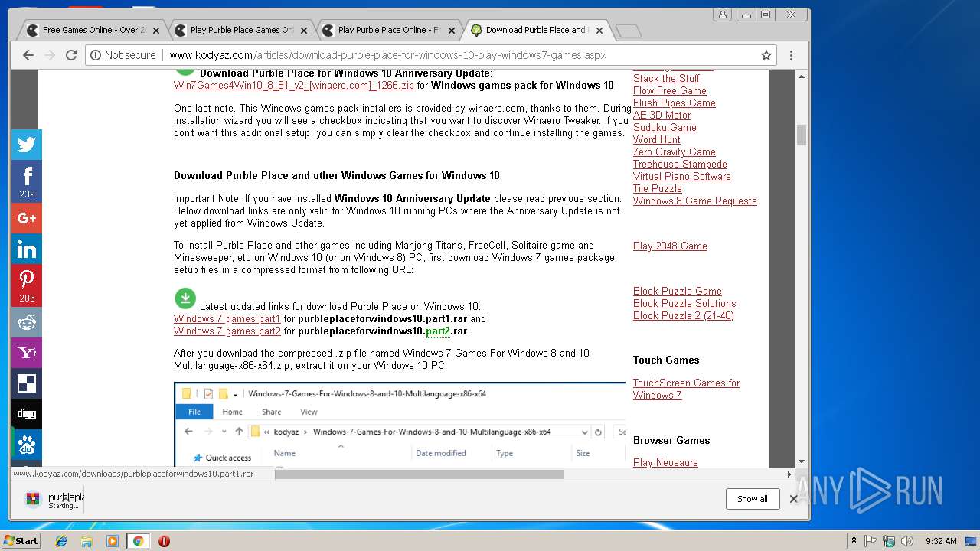This screenshot has width=980, height=551.
Task: Open Windows 7 games part2 link
Action: pyautogui.click(x=227, y=331)
